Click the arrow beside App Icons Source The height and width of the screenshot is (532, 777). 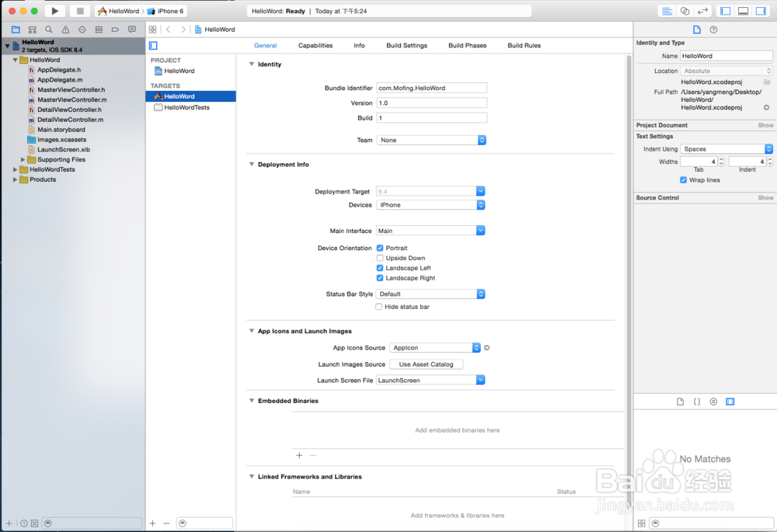pyautogui.click(x=486, y=348)
